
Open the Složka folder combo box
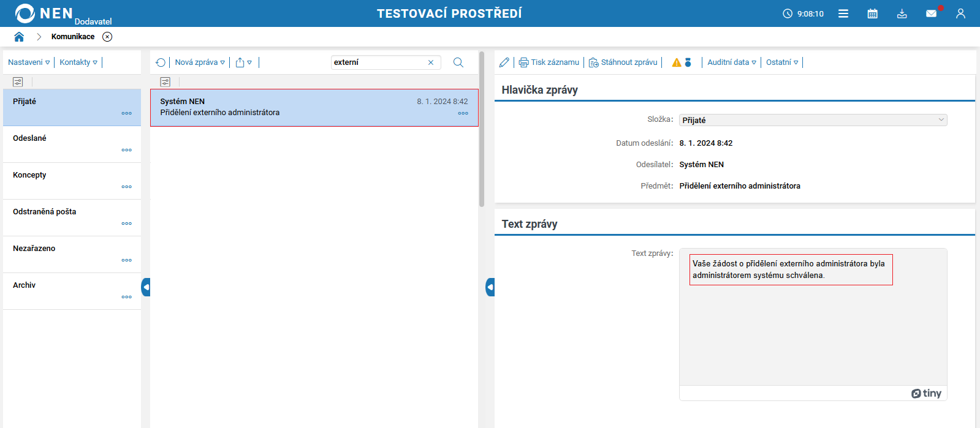pos(813,120)
